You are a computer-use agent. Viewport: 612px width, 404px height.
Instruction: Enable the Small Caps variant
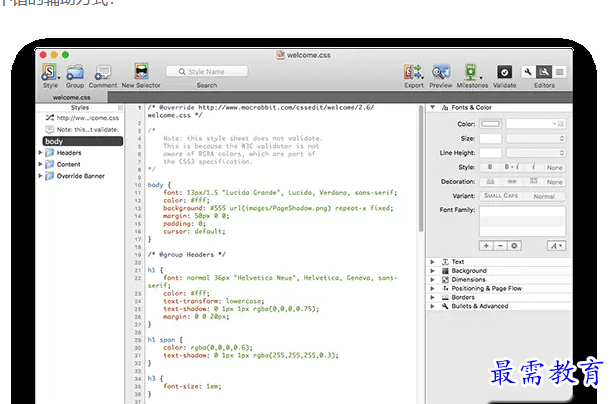coord(501,196)
